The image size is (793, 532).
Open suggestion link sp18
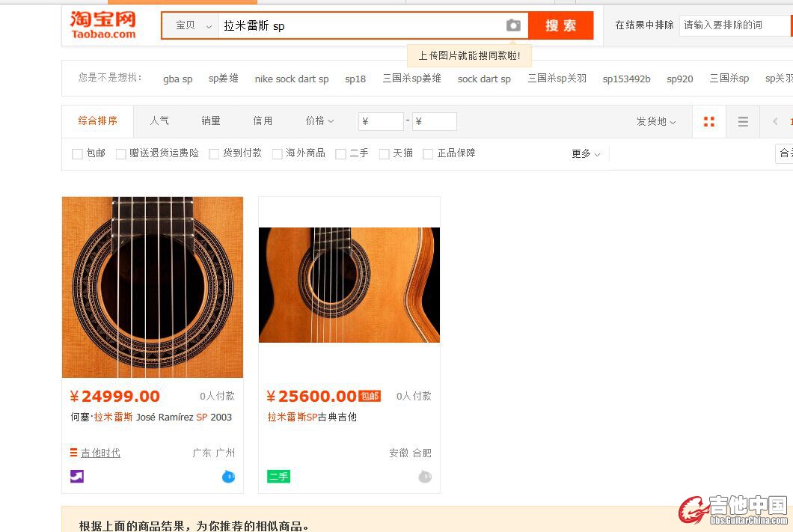pos(355,79)
